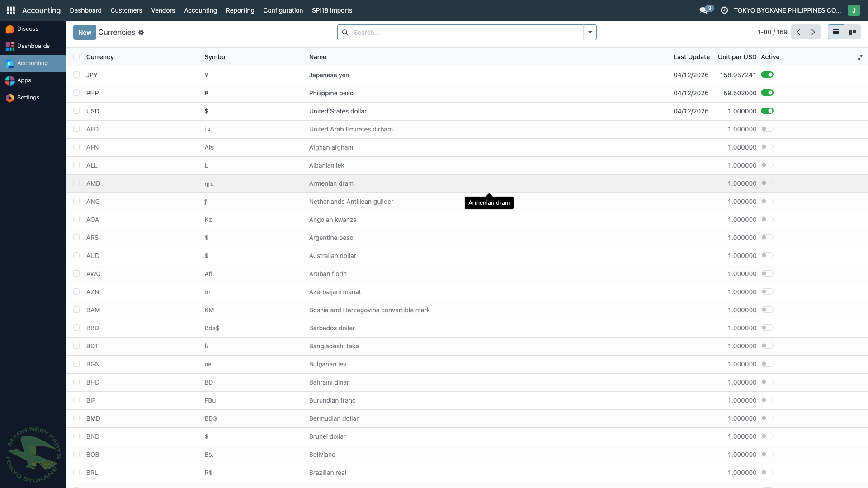The width and height of the screenshot is (868, 488).
Task: Open Settings from the sidebar
Action: point(28,97)
